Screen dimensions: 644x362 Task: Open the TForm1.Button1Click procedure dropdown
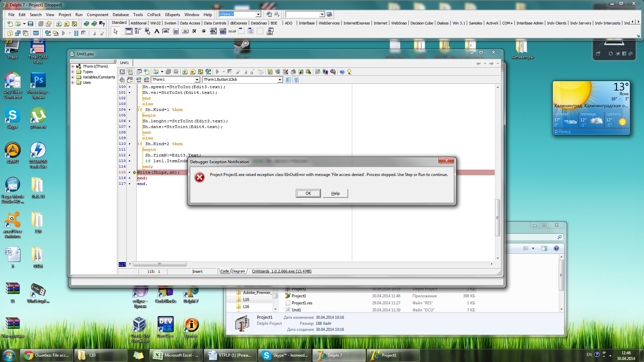(280, 80)
